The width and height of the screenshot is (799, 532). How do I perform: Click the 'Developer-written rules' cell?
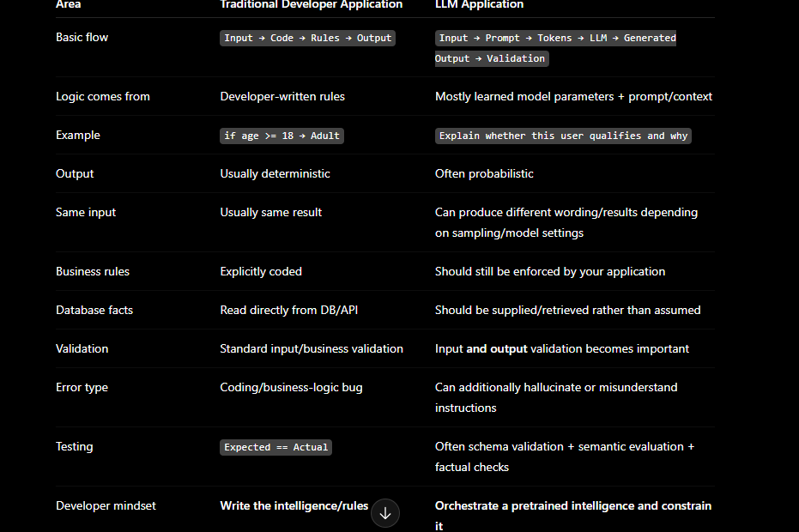click(282, 96)
